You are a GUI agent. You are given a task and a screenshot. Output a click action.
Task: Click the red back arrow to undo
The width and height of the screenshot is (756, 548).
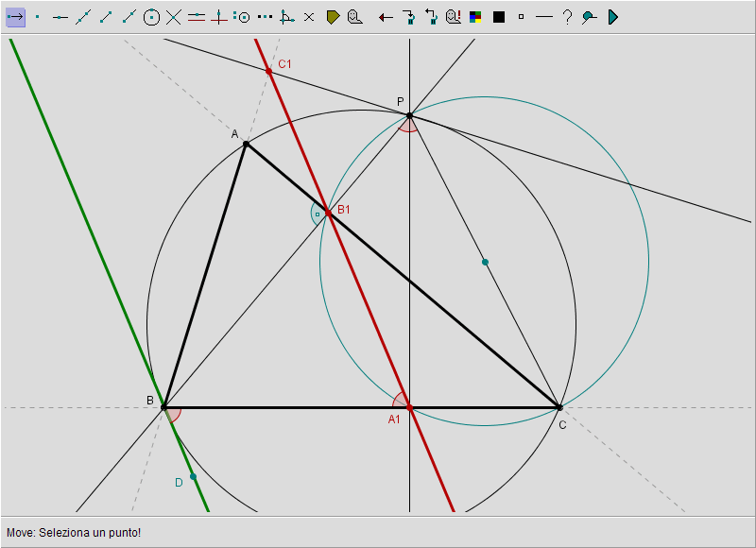pos(386,18)
